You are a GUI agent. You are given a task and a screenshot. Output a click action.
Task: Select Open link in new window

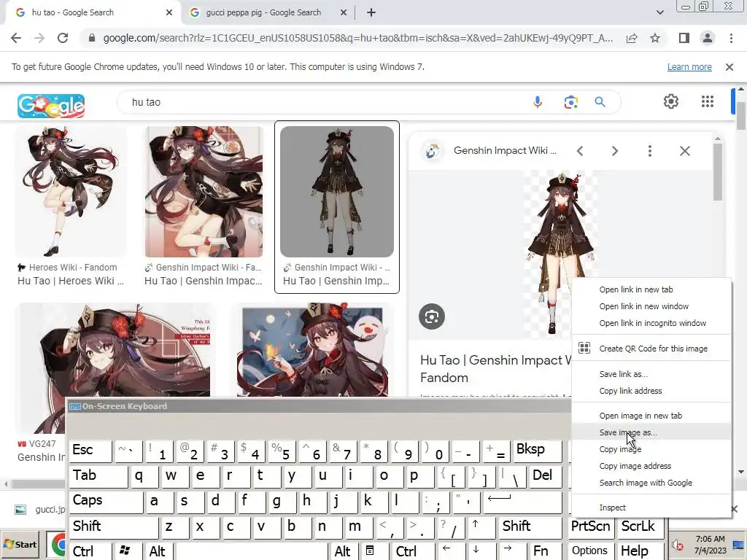tap(643, 306)
